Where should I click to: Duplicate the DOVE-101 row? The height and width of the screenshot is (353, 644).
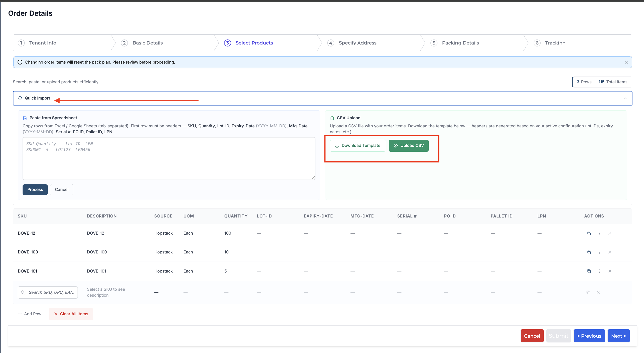[589, 271]
